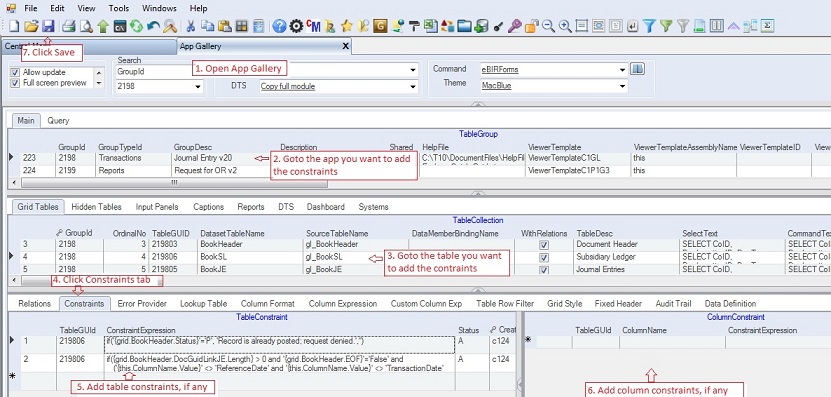Click the Save floppy disk icon
Viewport: 831px width, 397px height.
(48, 26)
